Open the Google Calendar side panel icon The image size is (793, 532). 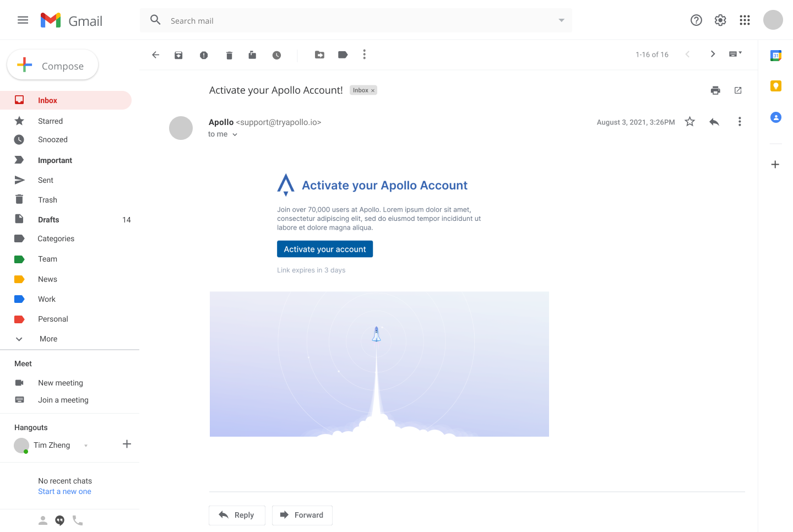click(x=775, y=55)
